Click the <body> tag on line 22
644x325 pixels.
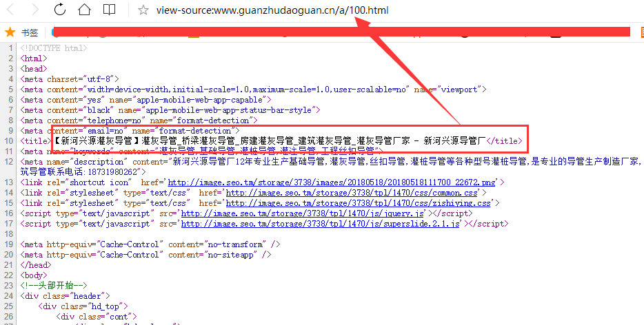34,275
